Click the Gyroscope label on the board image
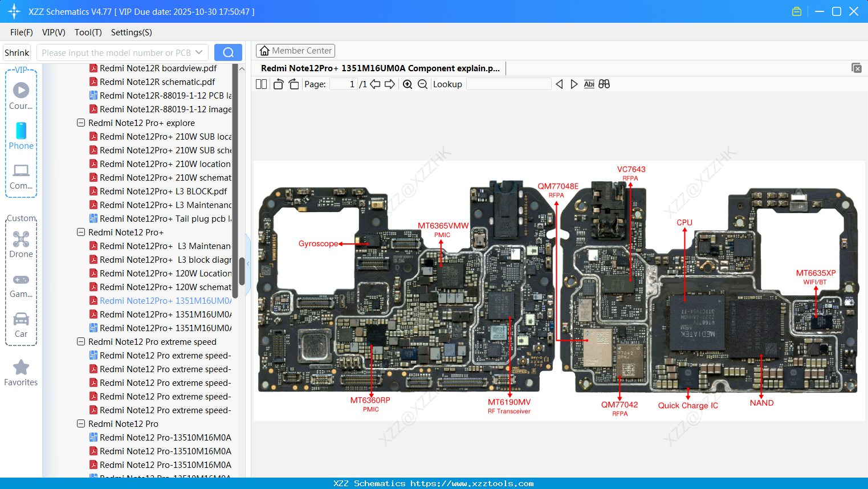This screenshot has height=489, width=868. coord(318,243)
